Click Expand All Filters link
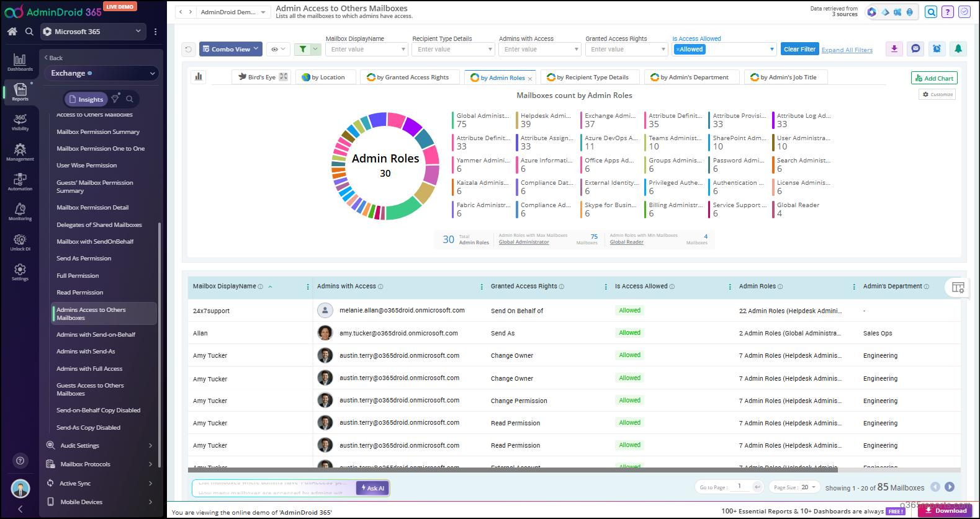 [x=847, y=50]
